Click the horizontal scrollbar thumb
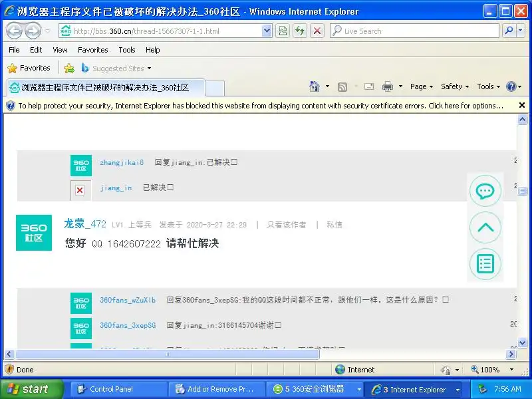 (x=168, y=354)
